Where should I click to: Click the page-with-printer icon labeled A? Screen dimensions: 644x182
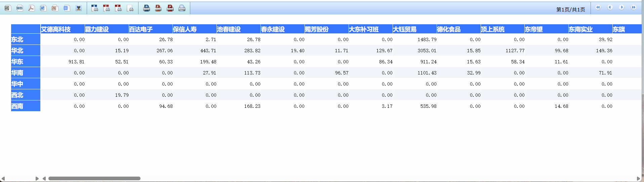coord(95,8)
